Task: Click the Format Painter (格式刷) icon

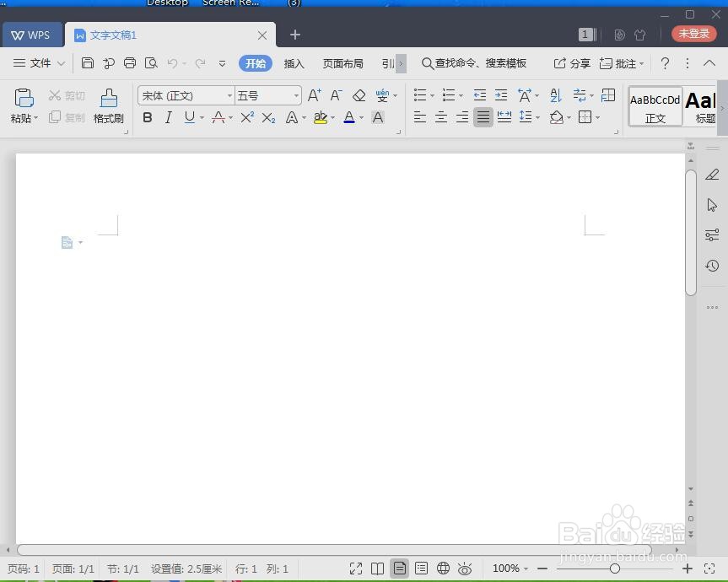Action: click(x=109, y=105)
